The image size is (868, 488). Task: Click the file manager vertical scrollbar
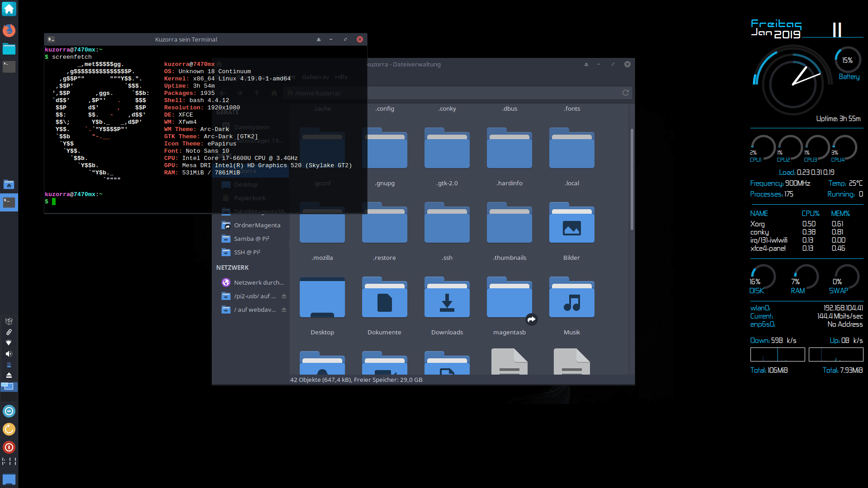pos(632,179)
